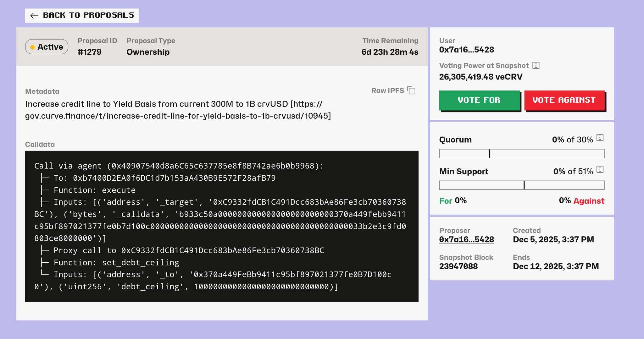Click the '0% of 51%' support value
This screenshot has width=644, height=339.
click(573, 171)
